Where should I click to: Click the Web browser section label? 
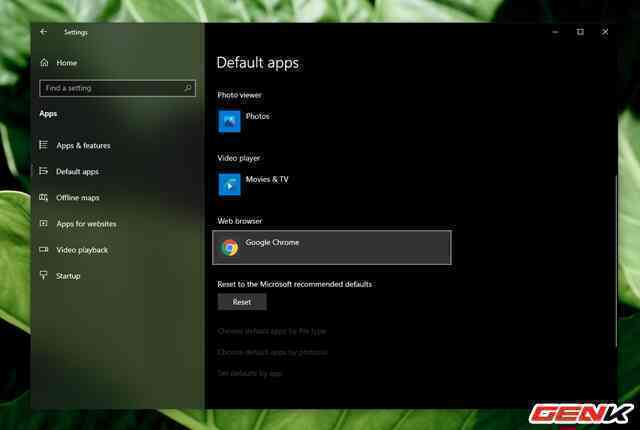click(240, 221)
